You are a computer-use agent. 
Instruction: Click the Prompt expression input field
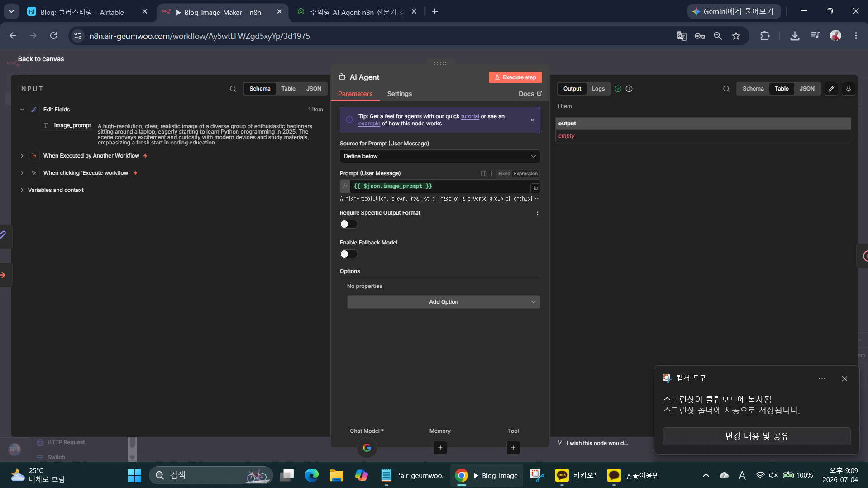pyautogui.click(x=439, y=186)
